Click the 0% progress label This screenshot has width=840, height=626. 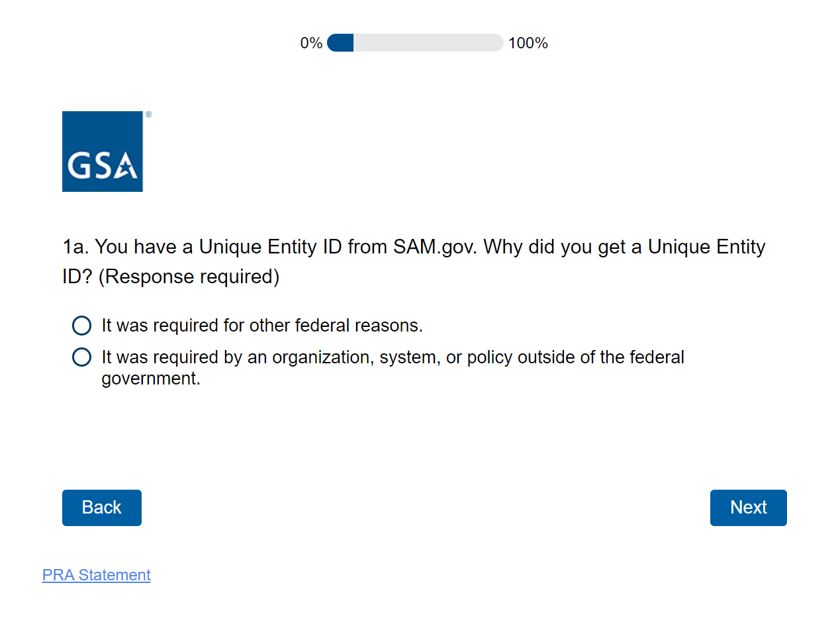[x=311, y=44]
